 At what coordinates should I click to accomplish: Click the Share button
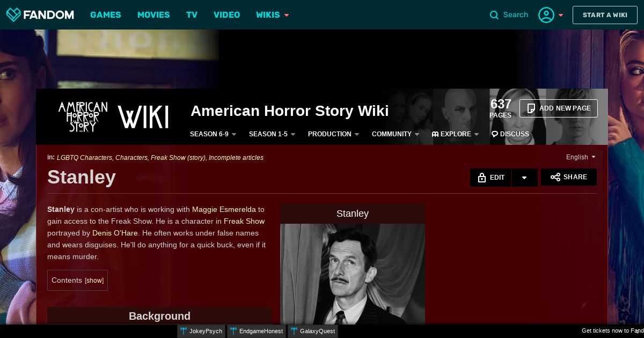click(569, 177)
